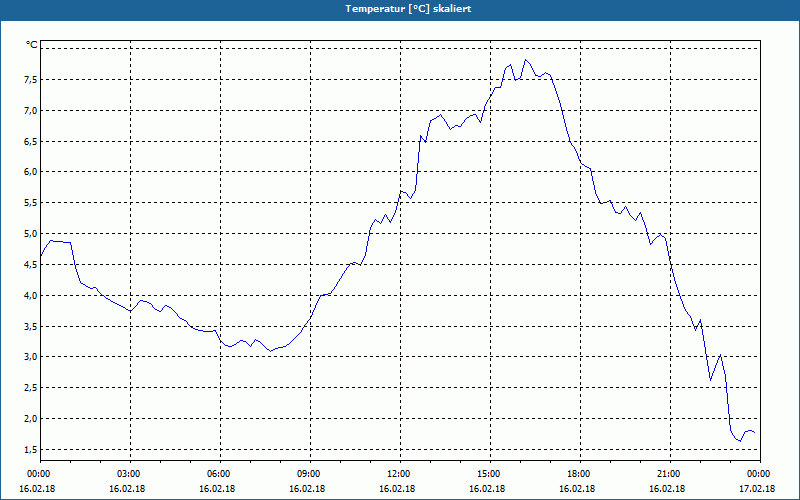The width and height of the screenshot is (800, 500).
Task: Select the 16.02.18 date under 12:00
Action: (x=397, y=489)
